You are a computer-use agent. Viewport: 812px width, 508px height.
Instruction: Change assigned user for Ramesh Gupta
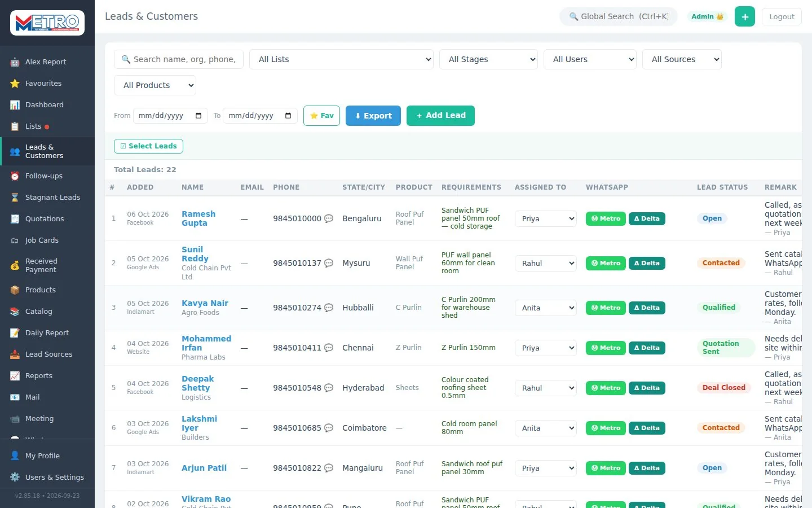545,219
